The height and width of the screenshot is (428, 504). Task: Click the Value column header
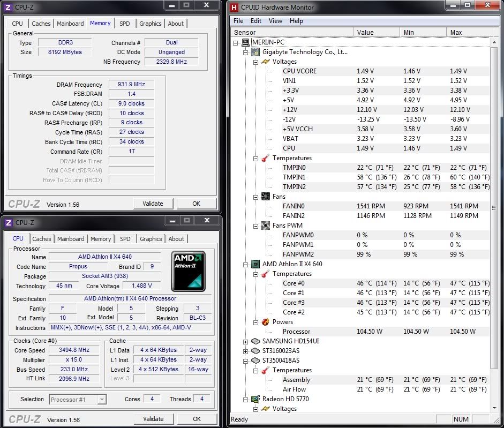377,33
